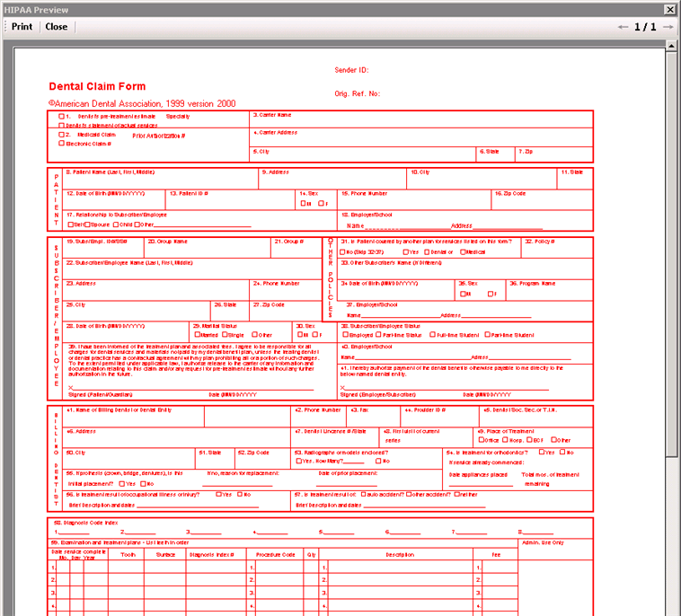This screenshot has height=616, width=681.
Task: Click the page indicator '1 / 1'
Action: tap(645, 27)
